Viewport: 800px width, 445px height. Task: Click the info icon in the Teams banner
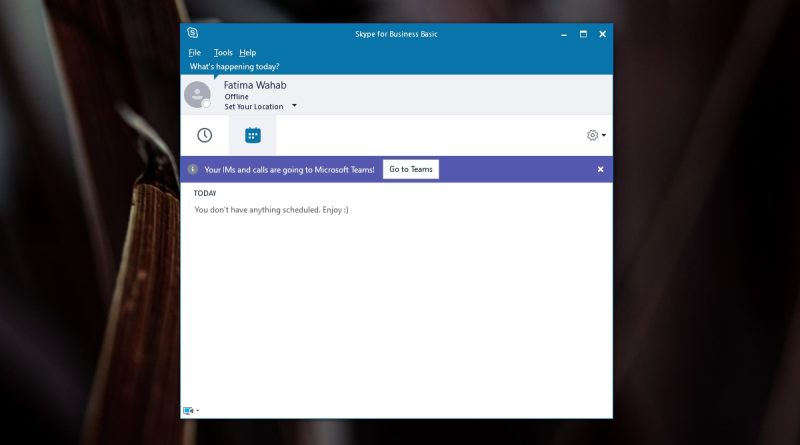click(192, 169)
